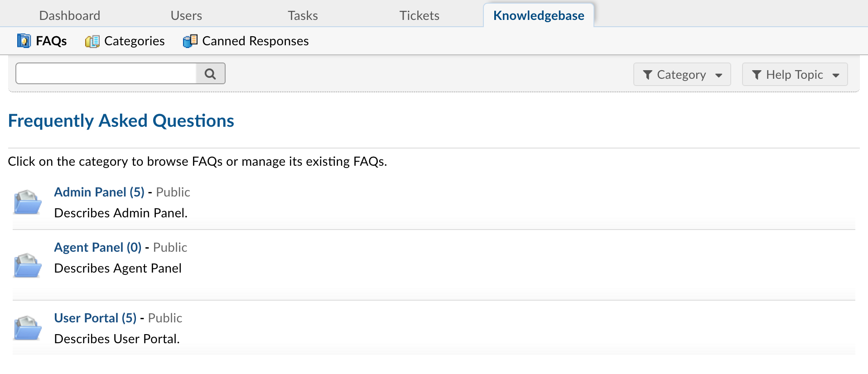The height and width of the screenshot is (374, 868).
Task: Open the Dashboard tab
Action: tap(69, 15)
